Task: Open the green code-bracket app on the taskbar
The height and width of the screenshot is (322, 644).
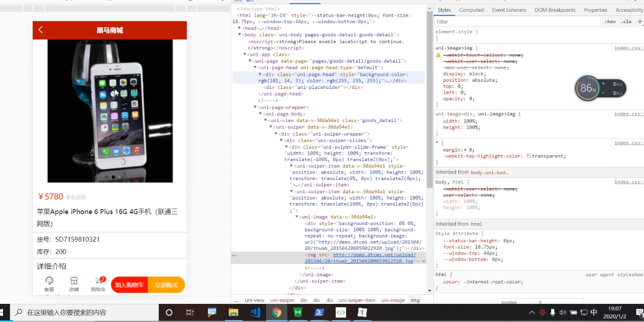Action: [341, 312]
